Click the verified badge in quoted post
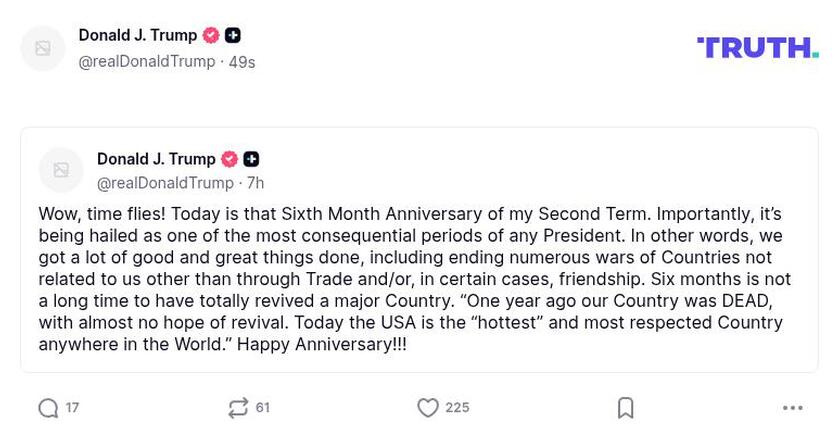Image resolution: width=840 pixels, height=442 pixels. tap(229, 159)
